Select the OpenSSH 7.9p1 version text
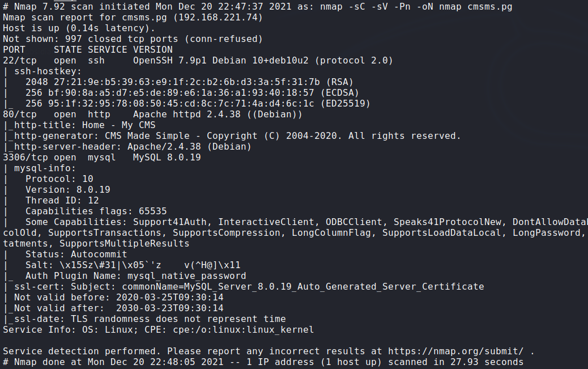This screenshot has height=369, width=588. pyautogui.click(x=169, y=61)
